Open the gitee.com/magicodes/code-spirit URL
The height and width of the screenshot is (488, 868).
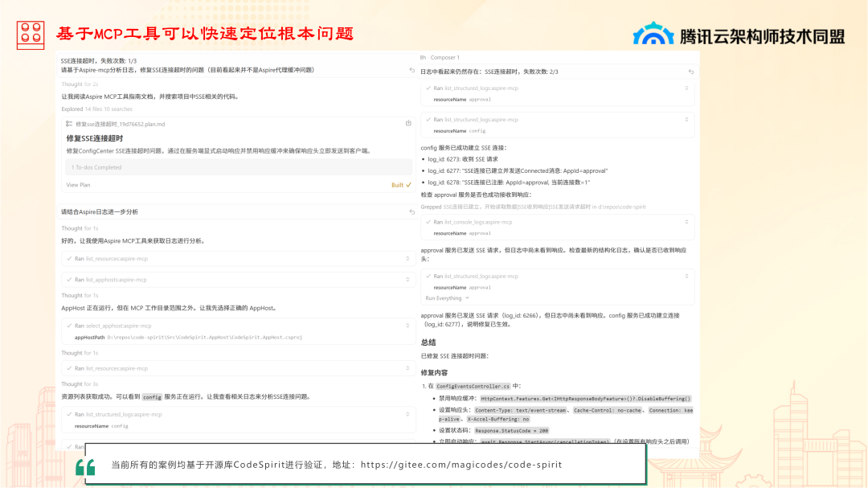pos(461,465)
